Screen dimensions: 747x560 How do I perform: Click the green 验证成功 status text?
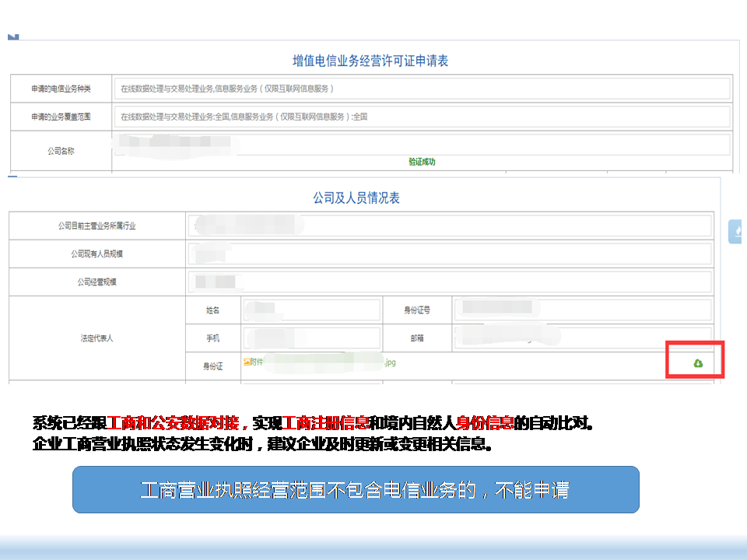click(x=422, y=162)
